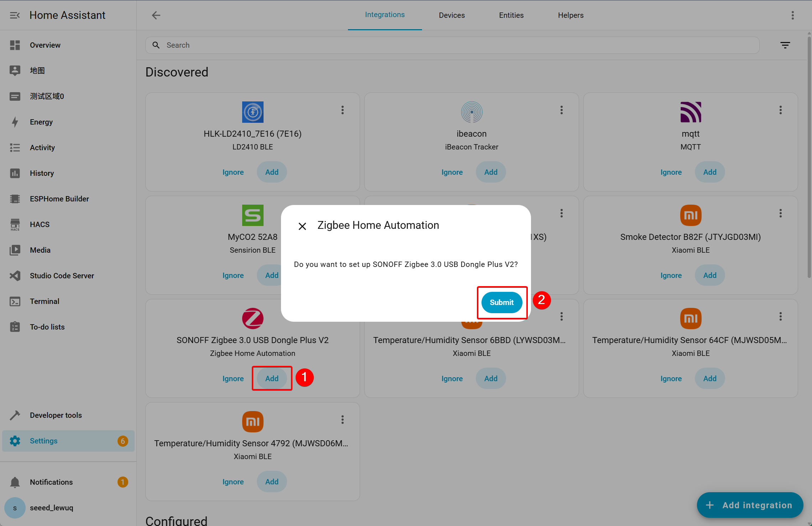Click the Energy lightning icon
Viewport: 812px width, 526px height.
click(15, 122)
